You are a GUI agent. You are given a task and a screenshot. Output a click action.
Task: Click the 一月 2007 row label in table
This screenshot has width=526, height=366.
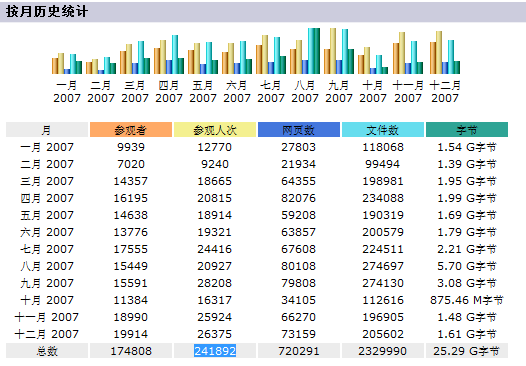(x=47, y=147)
